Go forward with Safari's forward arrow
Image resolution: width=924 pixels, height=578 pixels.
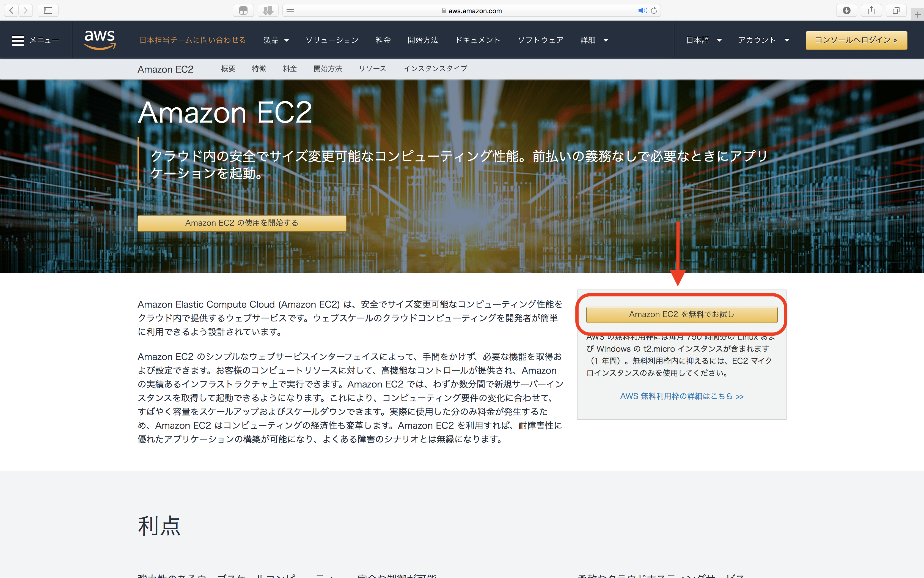click(26, 10)
